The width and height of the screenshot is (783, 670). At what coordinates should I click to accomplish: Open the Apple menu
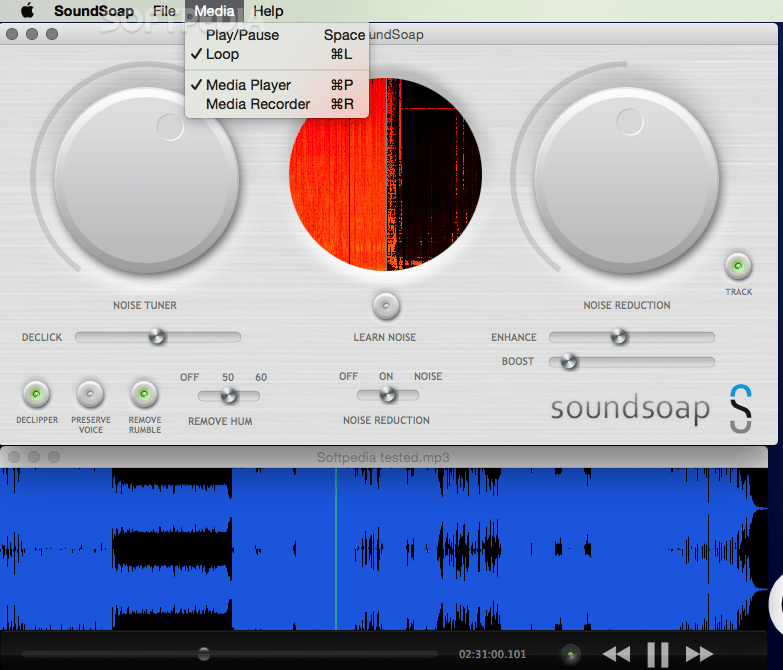[x=27, y=10]
